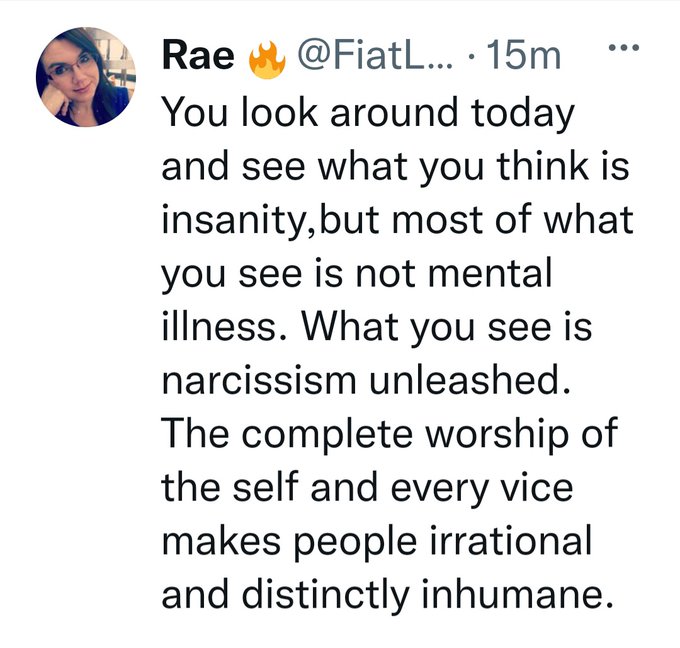Click the line "the self and every vice"
The height and width of the screenshot is (648, 680).
(x=367, y=488)
